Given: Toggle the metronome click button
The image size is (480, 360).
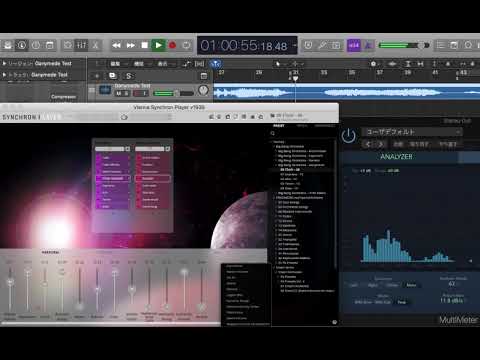Looking at the screenshot, I should [x=369, y=45].
